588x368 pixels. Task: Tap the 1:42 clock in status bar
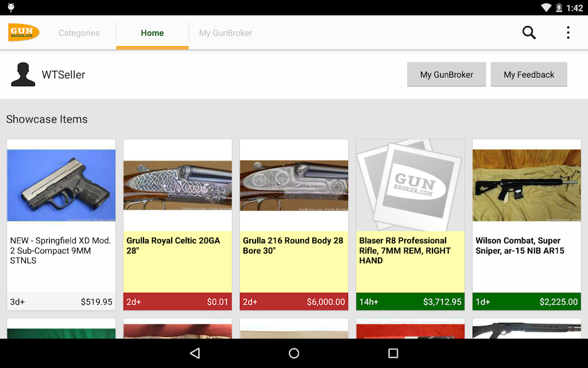[574, 8]
